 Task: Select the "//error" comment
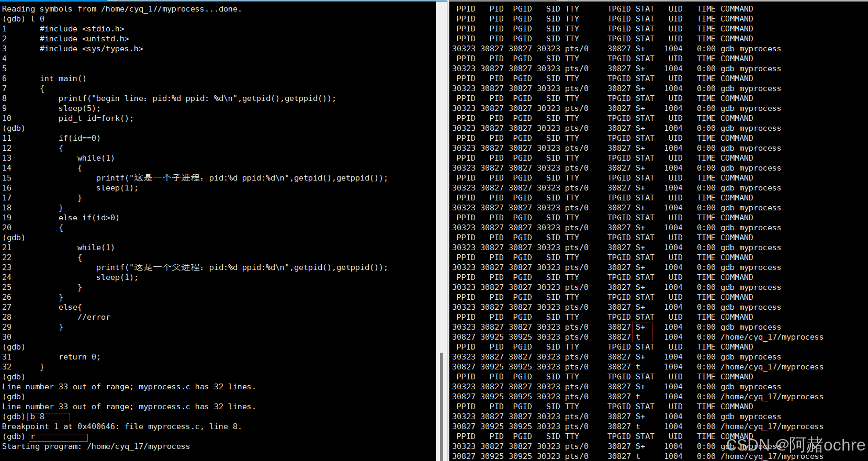(94, 317)
